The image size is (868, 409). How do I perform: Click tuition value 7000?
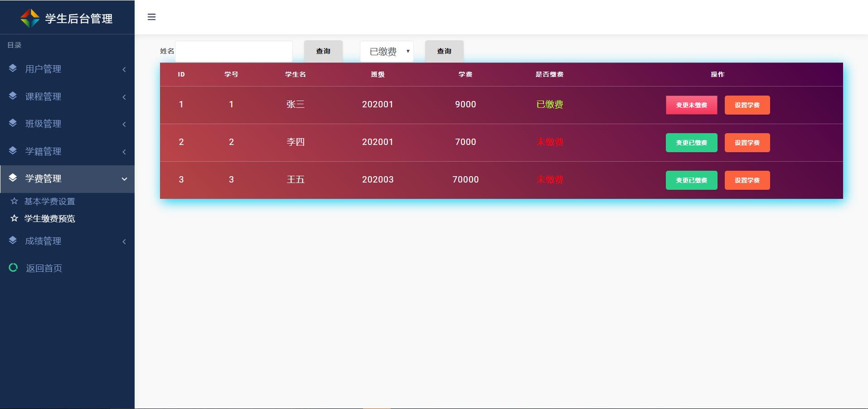pos(466,142)
